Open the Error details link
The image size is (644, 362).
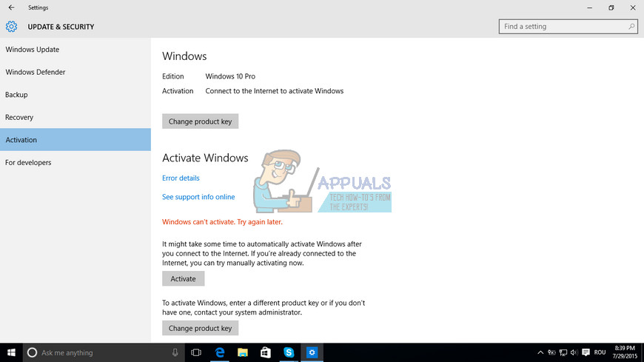[x=181, y=178]
